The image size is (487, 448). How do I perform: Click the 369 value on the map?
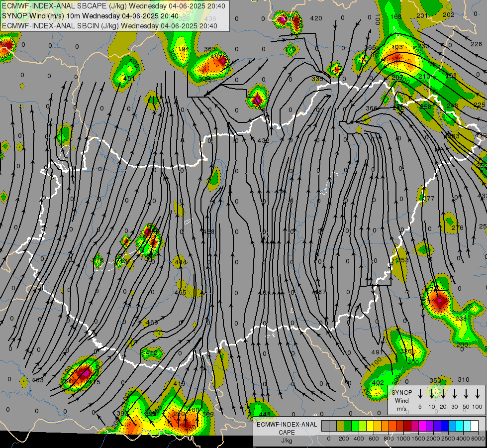pyautogui.click(x=208, y=414)
